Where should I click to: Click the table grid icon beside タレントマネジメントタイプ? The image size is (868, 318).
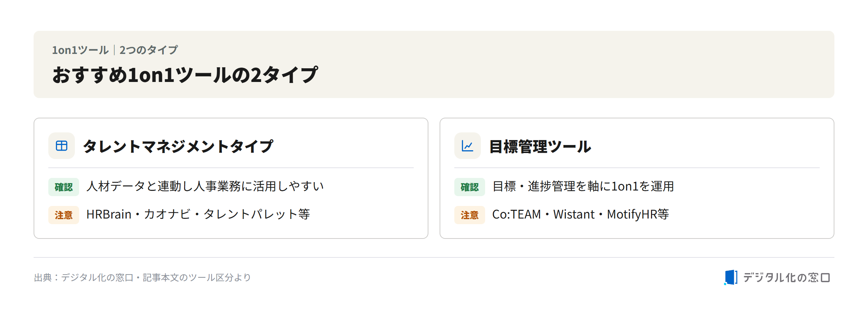click(x=62, y=146)
